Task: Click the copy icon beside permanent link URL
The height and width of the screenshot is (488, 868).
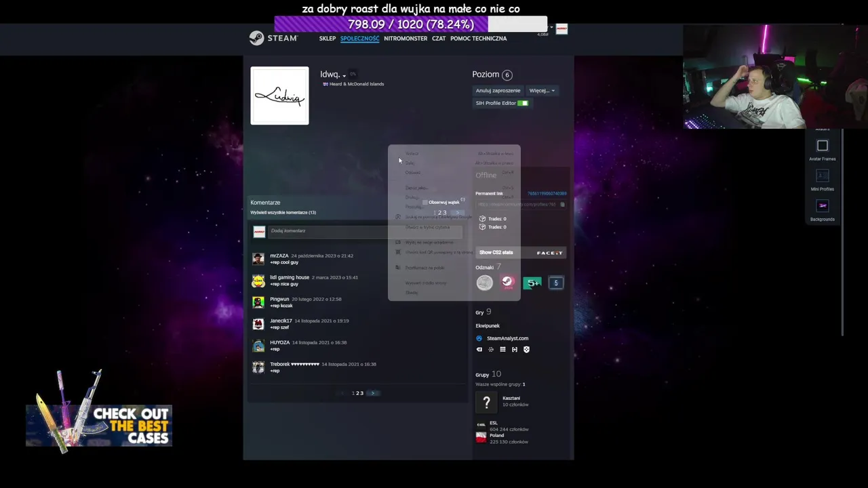Action: (x=562, y=204)
